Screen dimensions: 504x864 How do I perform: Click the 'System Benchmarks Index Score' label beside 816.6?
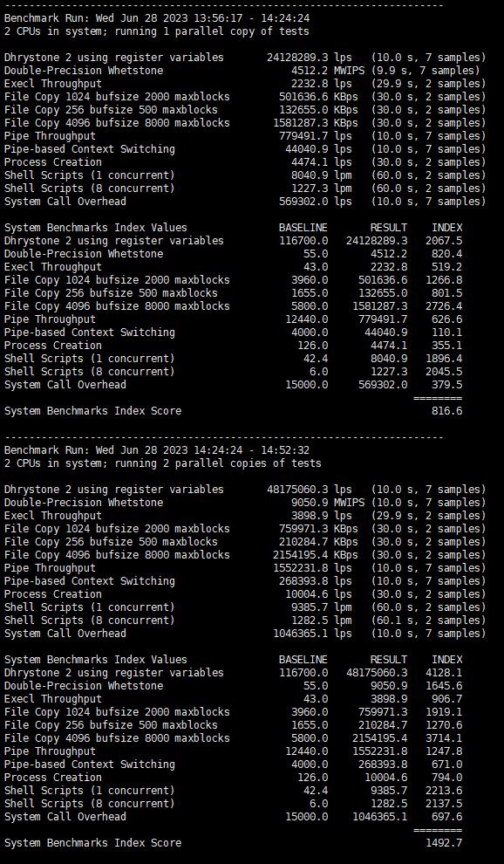pos(93,411)
